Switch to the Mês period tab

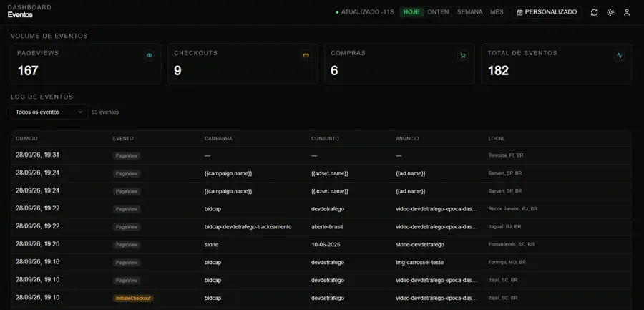click(497, 12)
